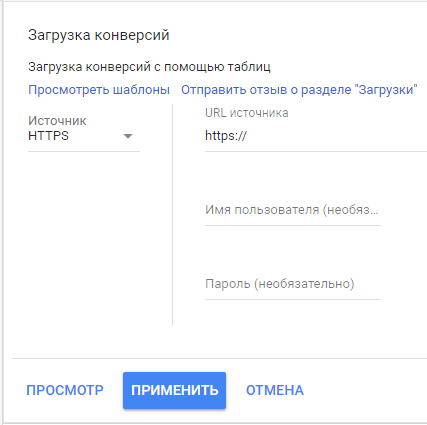
Task: Confirm with the blue ПРИМЕНИТЬ button
Action: coord(174,390)
